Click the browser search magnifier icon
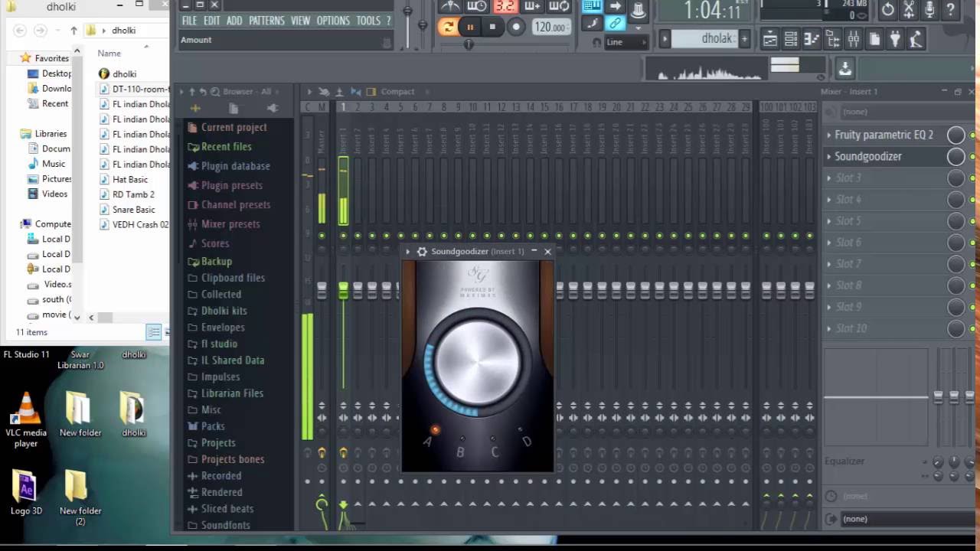The height and width of the screenshot is (551, 980). 215,92
